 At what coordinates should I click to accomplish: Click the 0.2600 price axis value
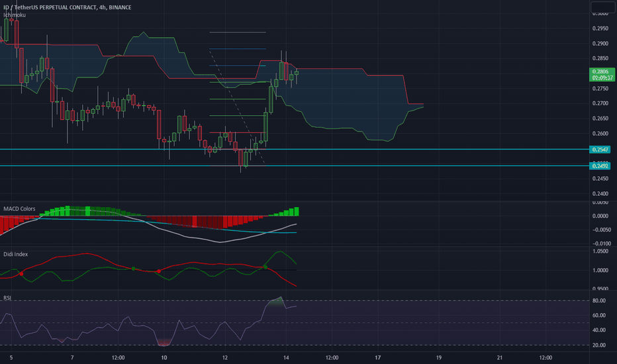tap(600, 134)
